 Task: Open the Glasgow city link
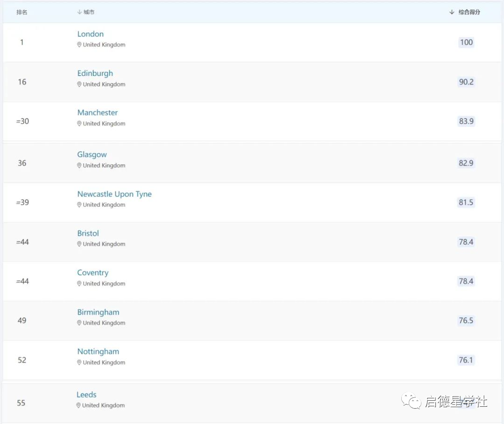coord(92,155)
